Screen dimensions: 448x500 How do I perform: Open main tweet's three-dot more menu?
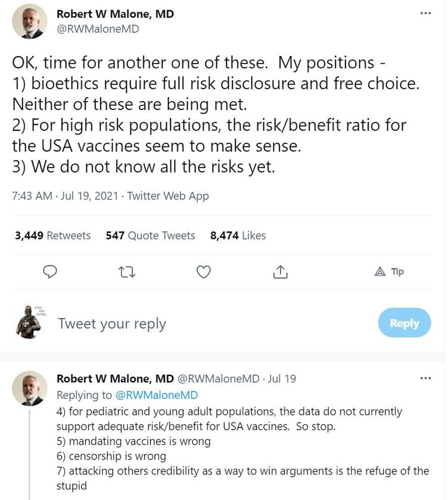[x=426, y=13]
